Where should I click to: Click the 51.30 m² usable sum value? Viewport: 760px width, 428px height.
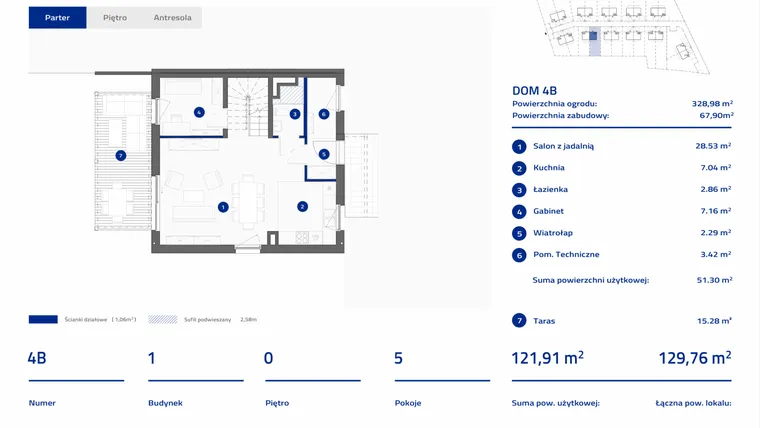point(714,280)
